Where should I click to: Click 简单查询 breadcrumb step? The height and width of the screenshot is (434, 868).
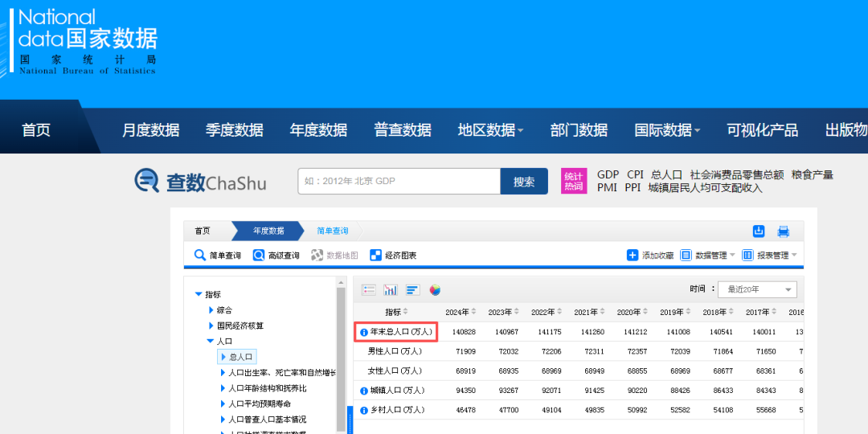333,231
